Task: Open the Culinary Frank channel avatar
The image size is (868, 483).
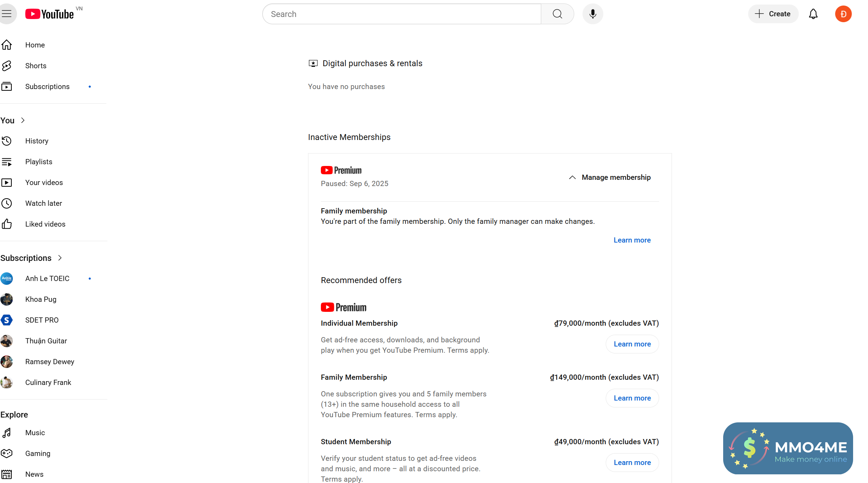Action: 7,382
